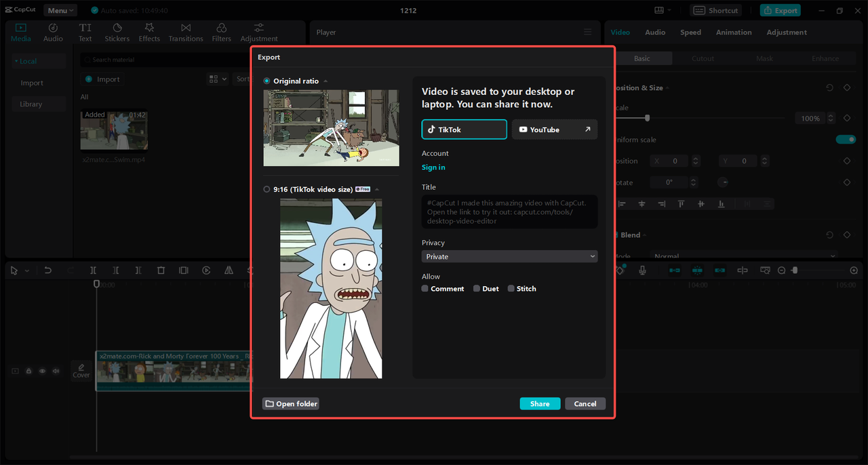
Task: Click the Sign in link
Action: coord(433,167)
